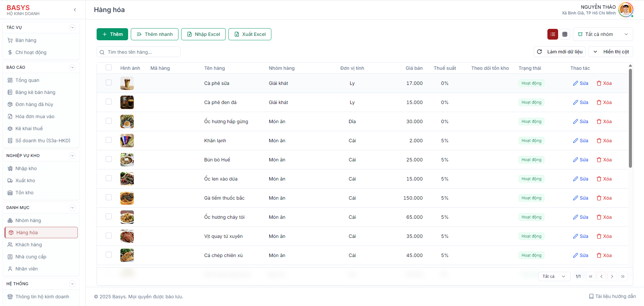
Task: Collapse the BÁO CÁO sidebar section
Action: tap(72, 67)
